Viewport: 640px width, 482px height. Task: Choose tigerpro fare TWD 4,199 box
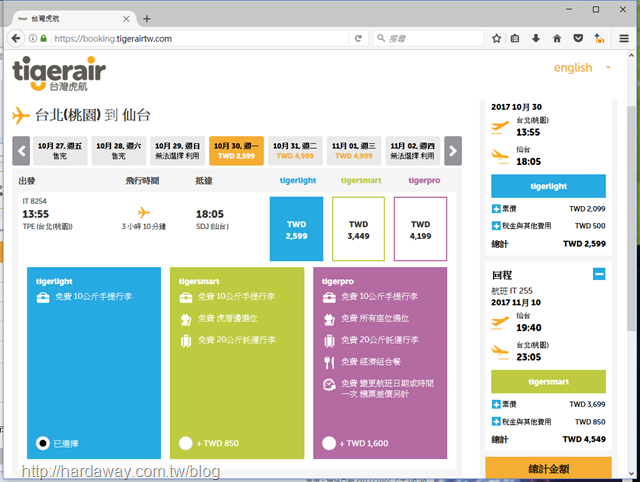[x=420, y=229]
